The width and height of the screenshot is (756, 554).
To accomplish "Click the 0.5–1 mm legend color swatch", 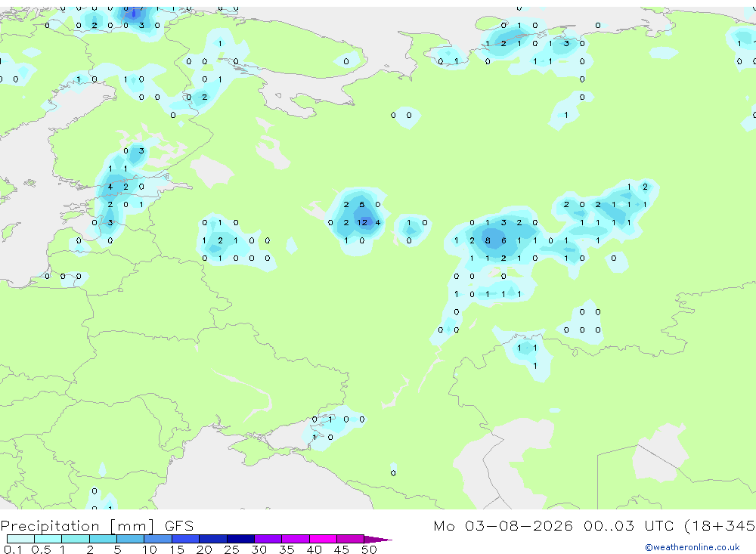I will 48,539.
